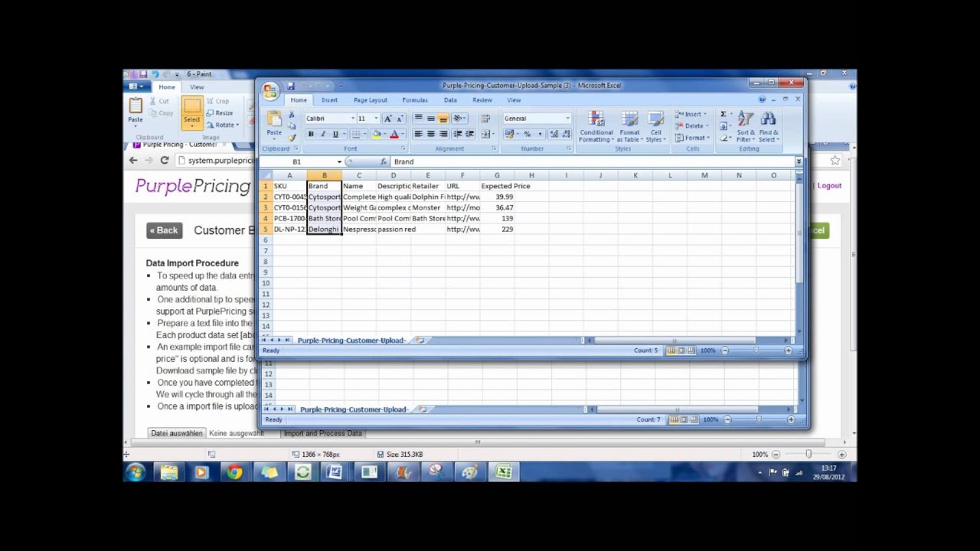Toggle Bottom Align (highlighted) in Alignment group
980x551 pixels.
click(443, 119)
